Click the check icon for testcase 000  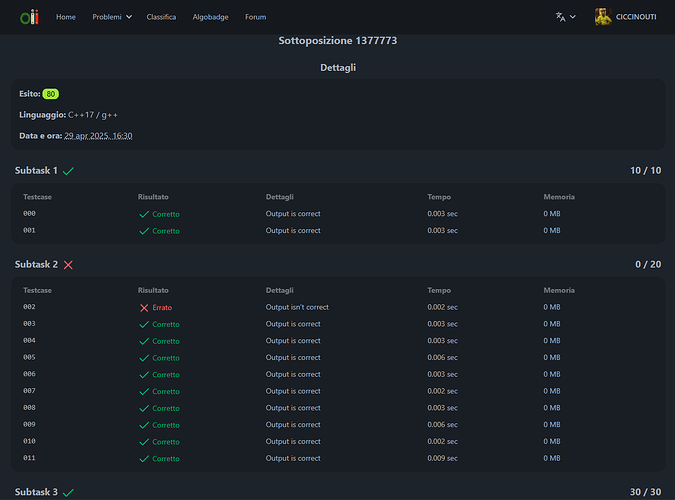pyautogui.click(x=144, y=214)
